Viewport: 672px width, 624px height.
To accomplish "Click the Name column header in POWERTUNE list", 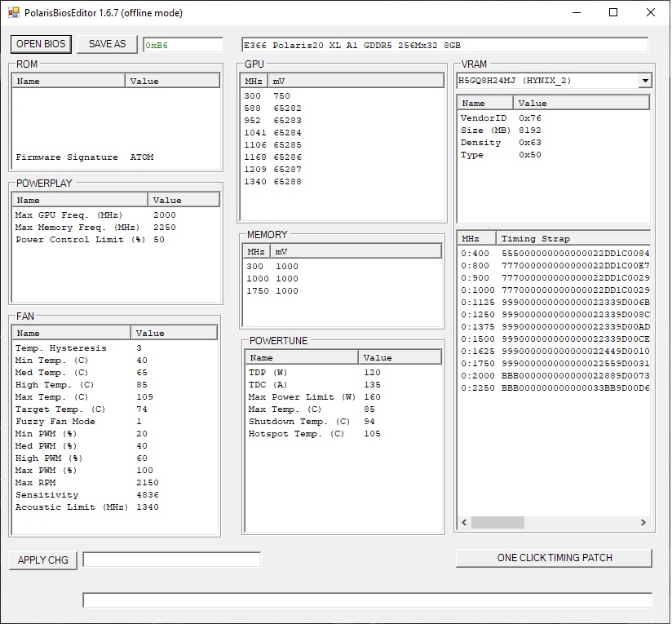I will (302, 357).
